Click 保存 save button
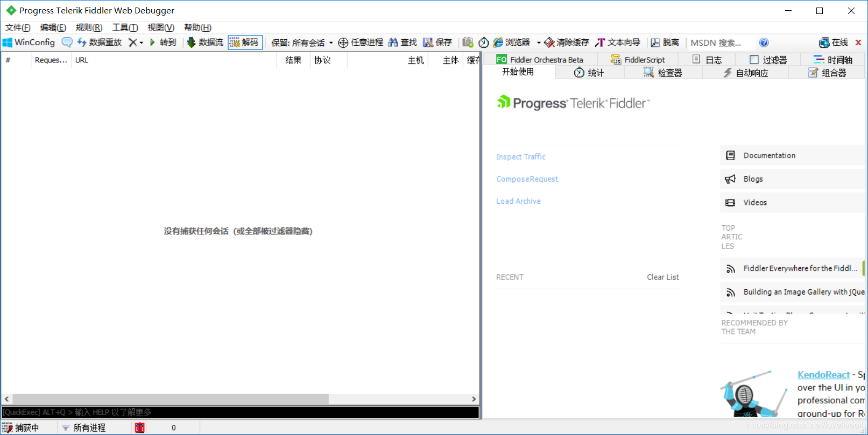 click(x=437, y=42)
